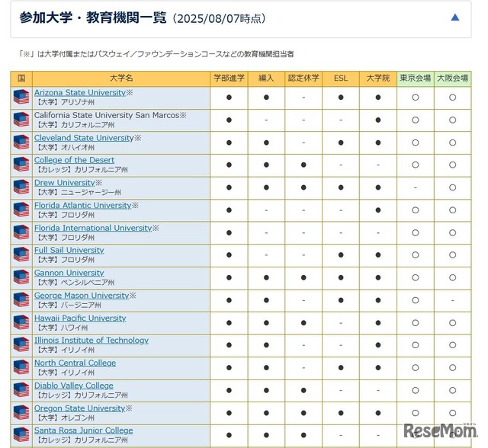Open the Hawaii Pacific University link
Image resolution: width=488 pixels, height=448 pixels.
80,318
